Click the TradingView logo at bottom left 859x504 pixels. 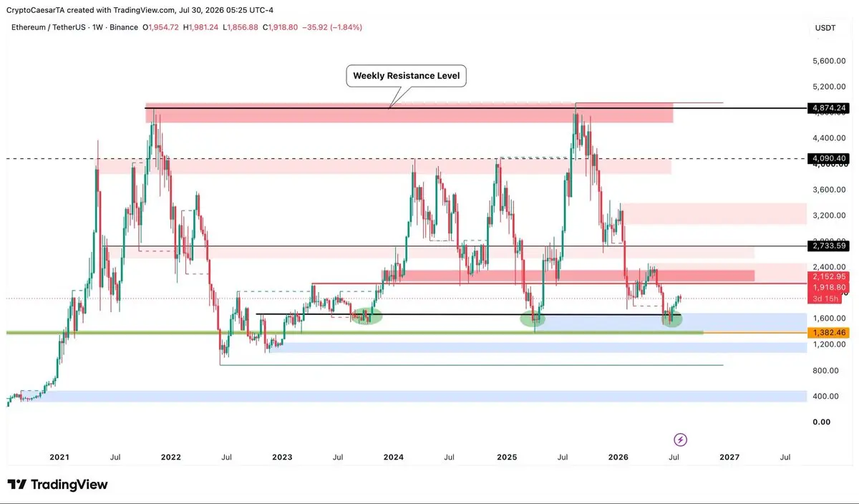(x=58, y=485)
